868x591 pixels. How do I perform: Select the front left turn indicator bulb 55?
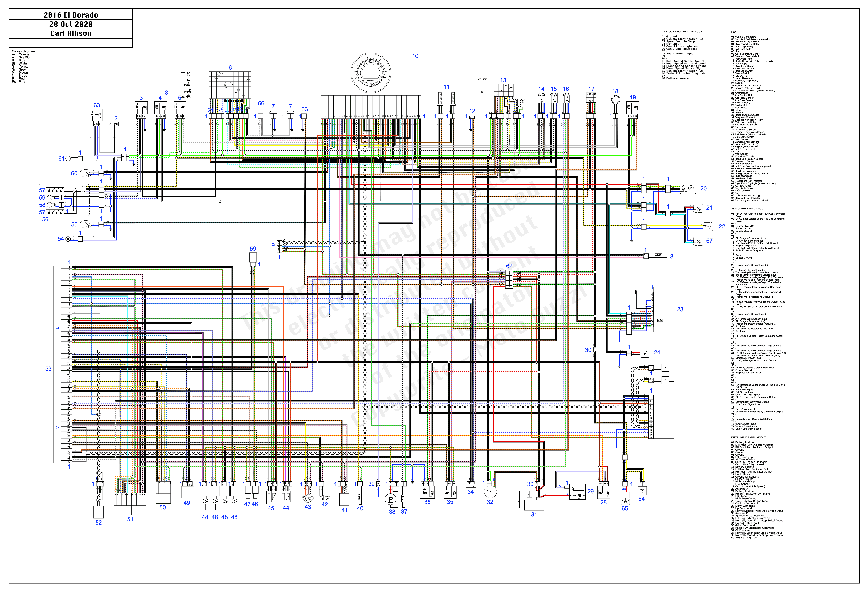(87, 224)
